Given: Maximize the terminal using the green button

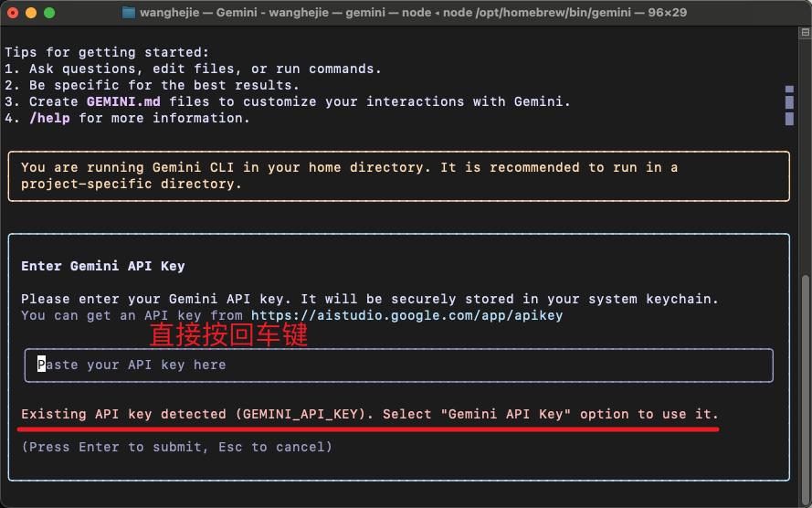Looking at the screenshot, I should click(49, 13).
